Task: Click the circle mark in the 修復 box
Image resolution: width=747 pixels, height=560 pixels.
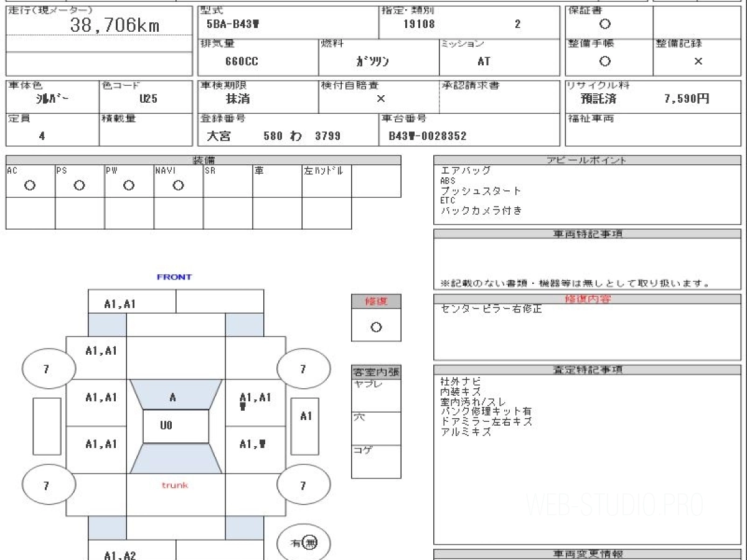Action: coord(376,327)
